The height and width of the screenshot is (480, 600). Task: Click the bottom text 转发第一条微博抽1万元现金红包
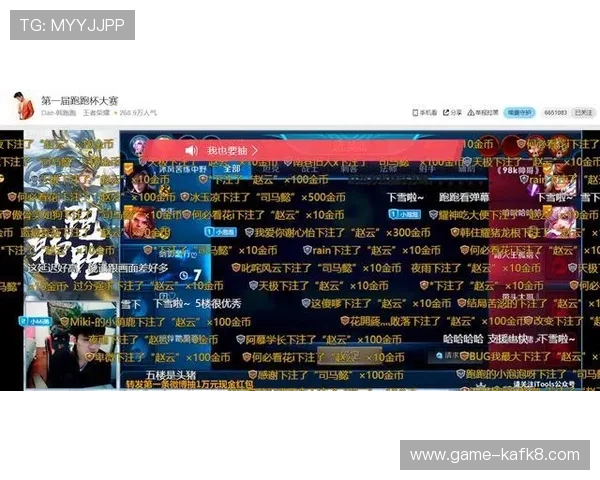click(x=189, y=384)
